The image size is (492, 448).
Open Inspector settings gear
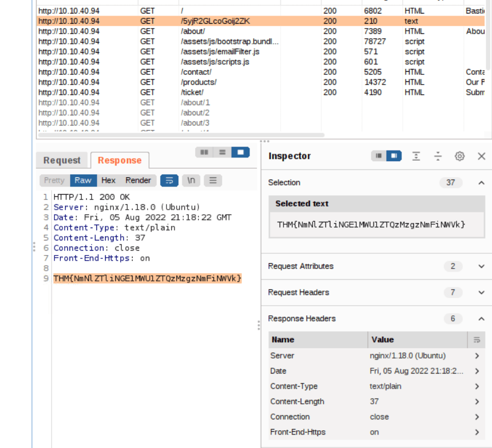coord(460,156)
